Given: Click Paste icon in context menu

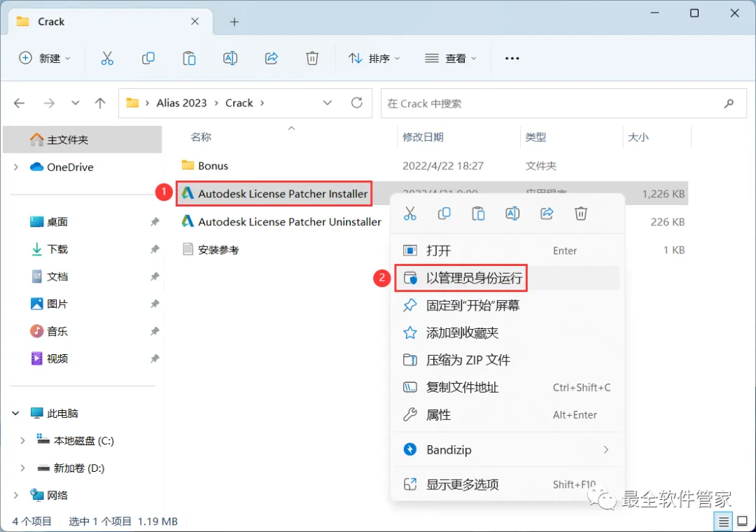Looking at the screenshot, I should coord(478,213).
